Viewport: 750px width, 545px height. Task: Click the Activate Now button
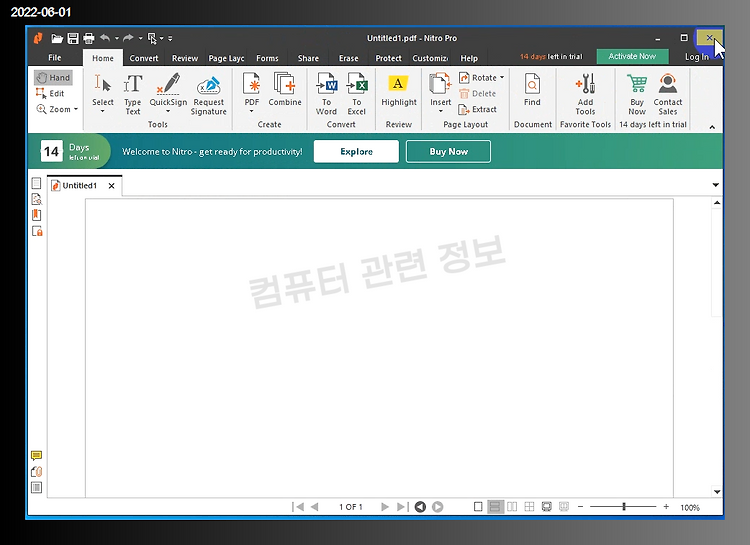[x=632, y=56]
